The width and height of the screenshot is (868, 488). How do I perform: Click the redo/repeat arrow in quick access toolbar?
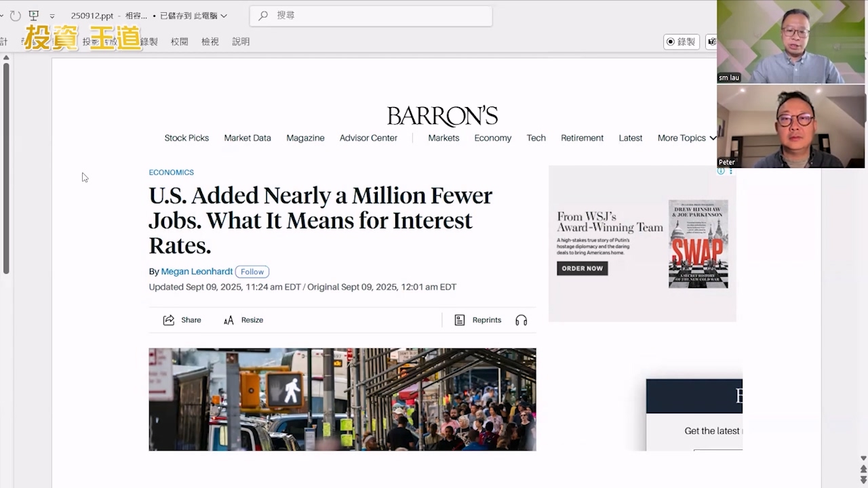pyautogui.click(x=15, y=16)
